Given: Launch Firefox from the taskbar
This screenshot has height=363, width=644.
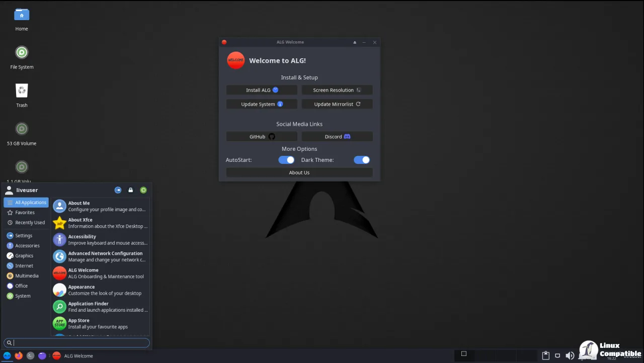Looking at the screenshot, I should [19, 355].
